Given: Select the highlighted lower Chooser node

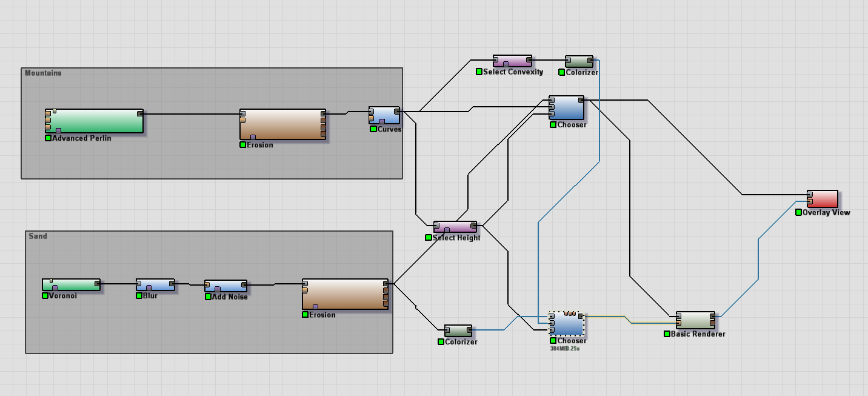Looking at the screenshot, I should click(566, 324).
